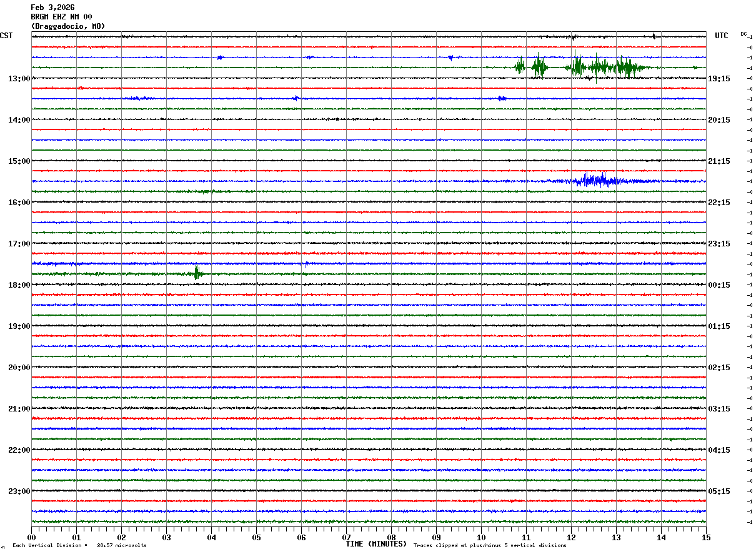Image resolution: width=756 pixels, height=554 pixels.
Task: Select the 23:00 CST time label
Action: point(19,491)
